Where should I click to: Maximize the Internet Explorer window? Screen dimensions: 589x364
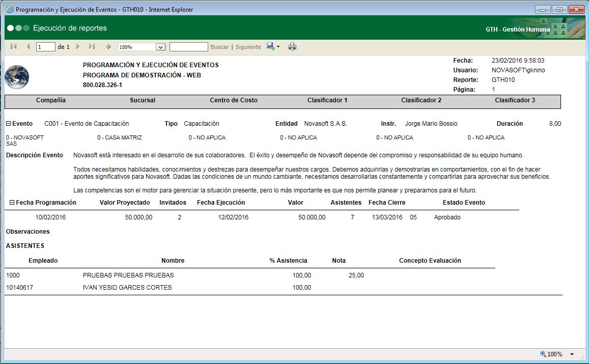[x=559, y=9]
